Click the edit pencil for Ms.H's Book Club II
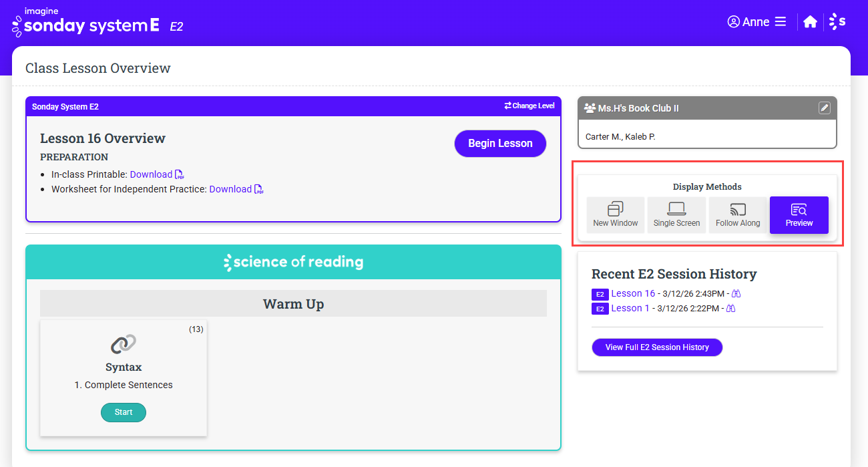 tap(825, 108)
